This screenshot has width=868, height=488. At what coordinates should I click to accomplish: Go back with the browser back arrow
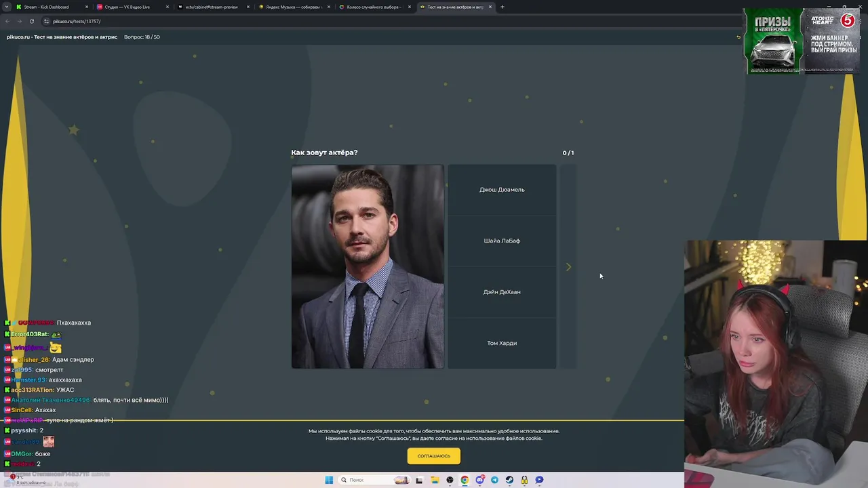click(7, 21)
